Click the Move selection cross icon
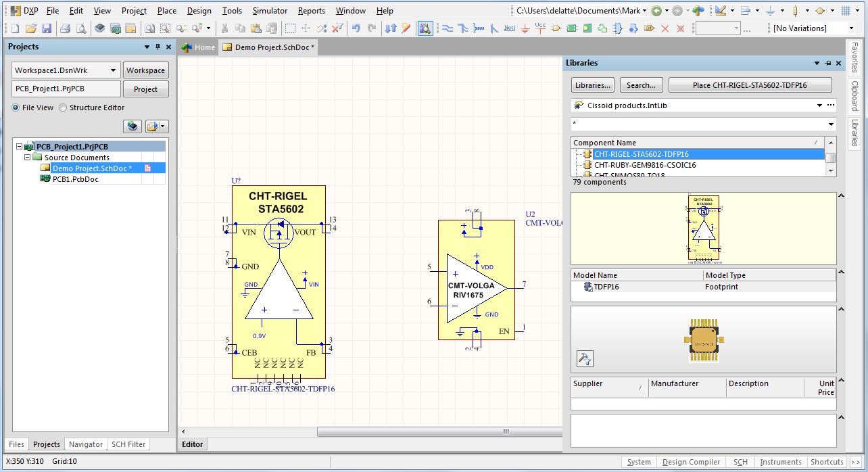868x472 pixels. point(306,28)
